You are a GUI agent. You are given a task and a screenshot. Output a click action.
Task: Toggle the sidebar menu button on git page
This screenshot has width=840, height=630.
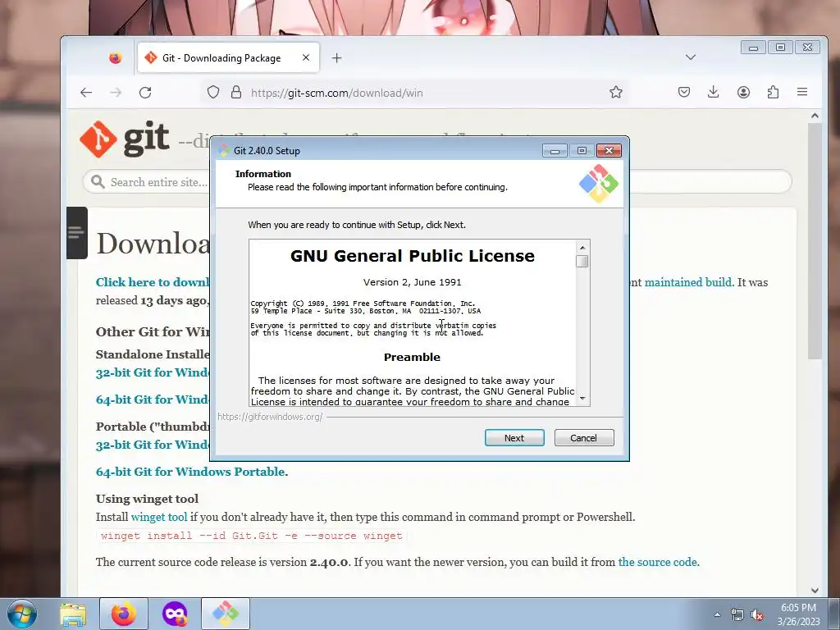tap(76, 232)
